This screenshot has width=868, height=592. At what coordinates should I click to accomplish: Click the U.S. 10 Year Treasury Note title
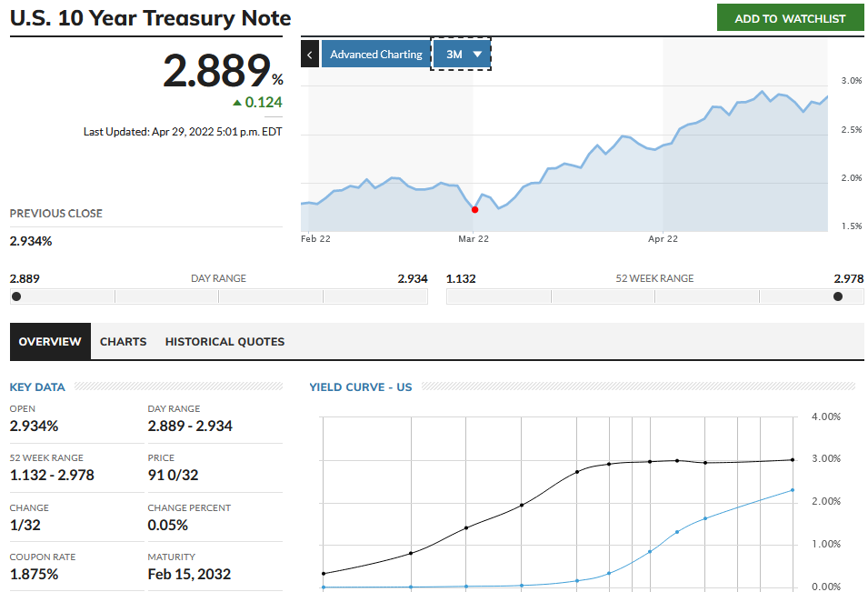[150, 18]
